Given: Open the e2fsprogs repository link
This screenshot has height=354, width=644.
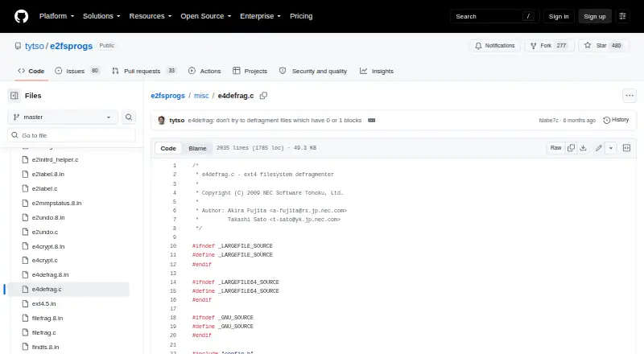Looking at the screenshot, I should click(x=71, y=46).
